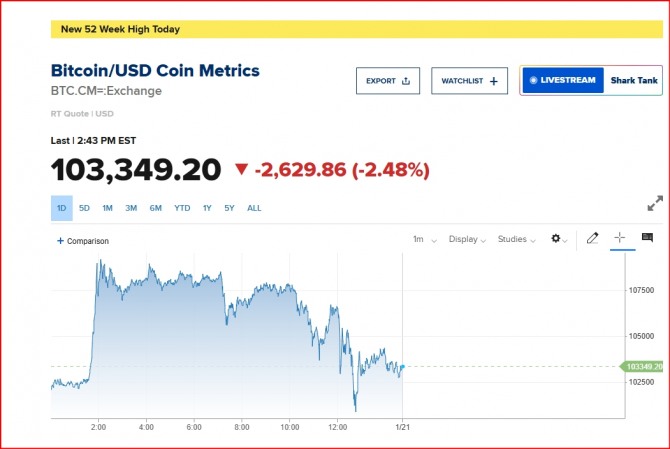Show the ALL time range
670x449 pixels.
254,208
